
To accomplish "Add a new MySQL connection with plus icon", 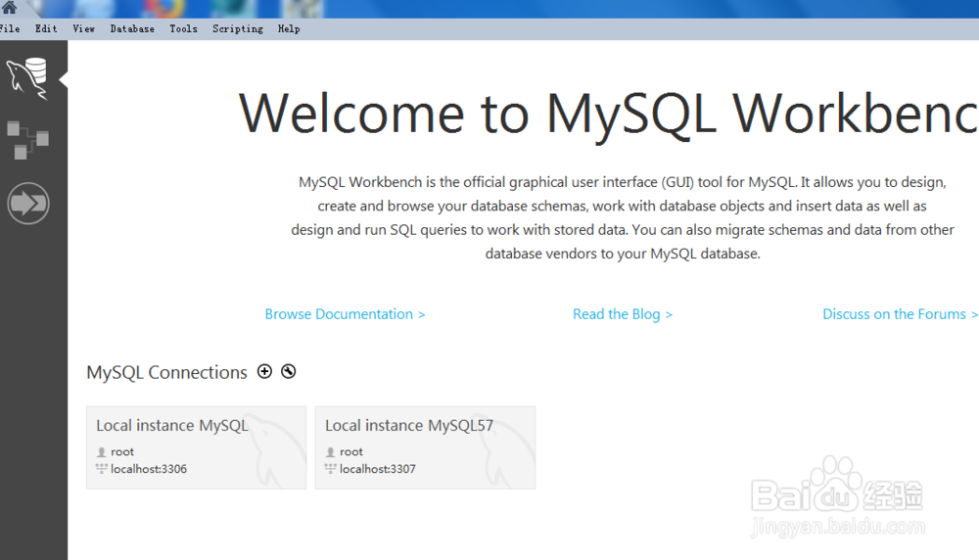I will pyautogui.click(x=264, y=371).
